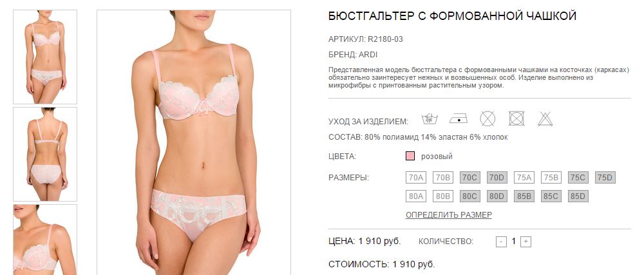This screenshot has width=644, height=275.
Task: Click the do-not-tumble-dry square icon
Action: [x=516, y=119]
